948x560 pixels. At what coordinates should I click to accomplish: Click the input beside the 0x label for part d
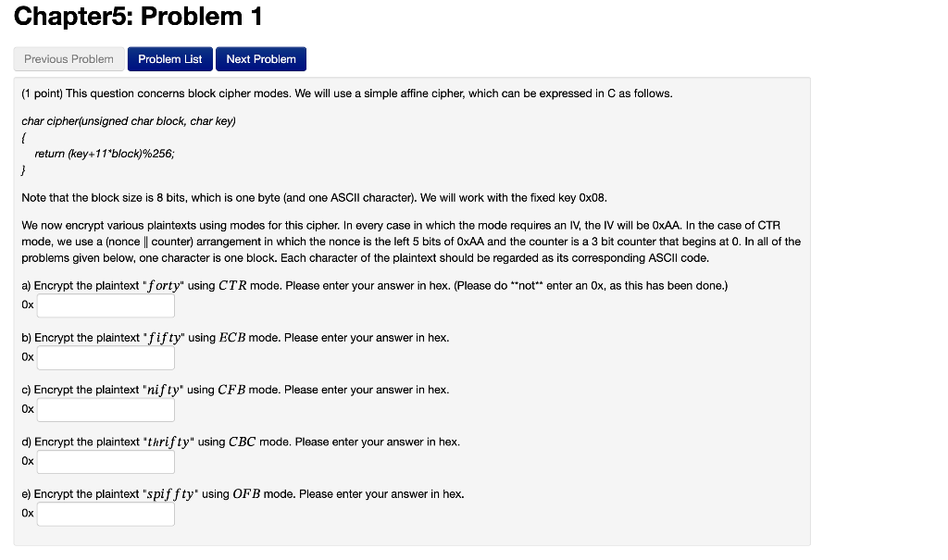[x=105, y=461]
